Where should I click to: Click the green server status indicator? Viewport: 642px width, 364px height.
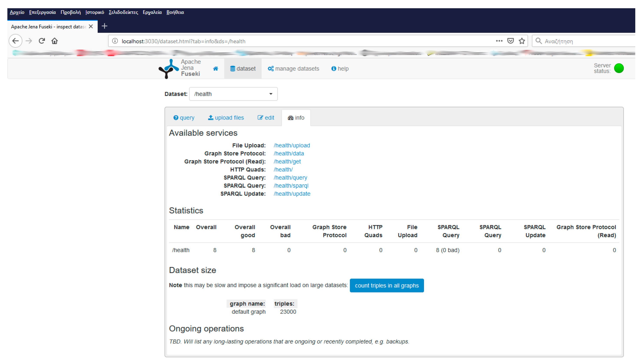pyautogui.click(x=619, y=68)
